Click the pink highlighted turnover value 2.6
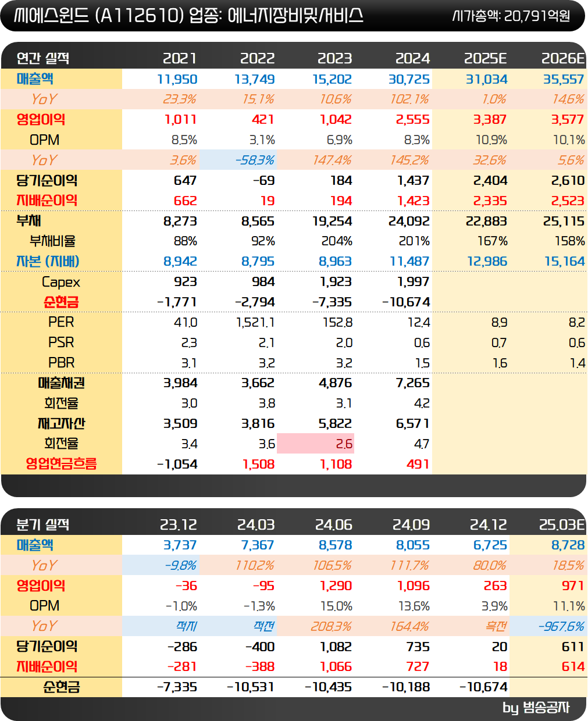The image size is (588, 721). 344,444
